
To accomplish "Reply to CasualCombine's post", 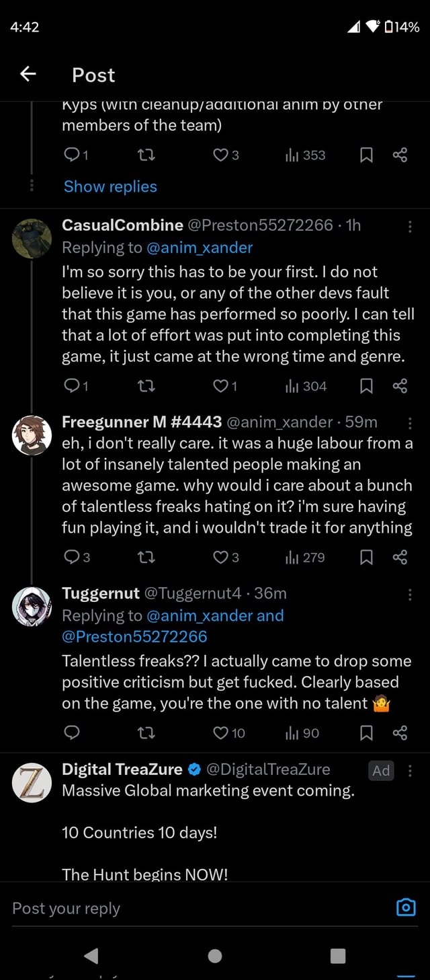I will (72, 385).
